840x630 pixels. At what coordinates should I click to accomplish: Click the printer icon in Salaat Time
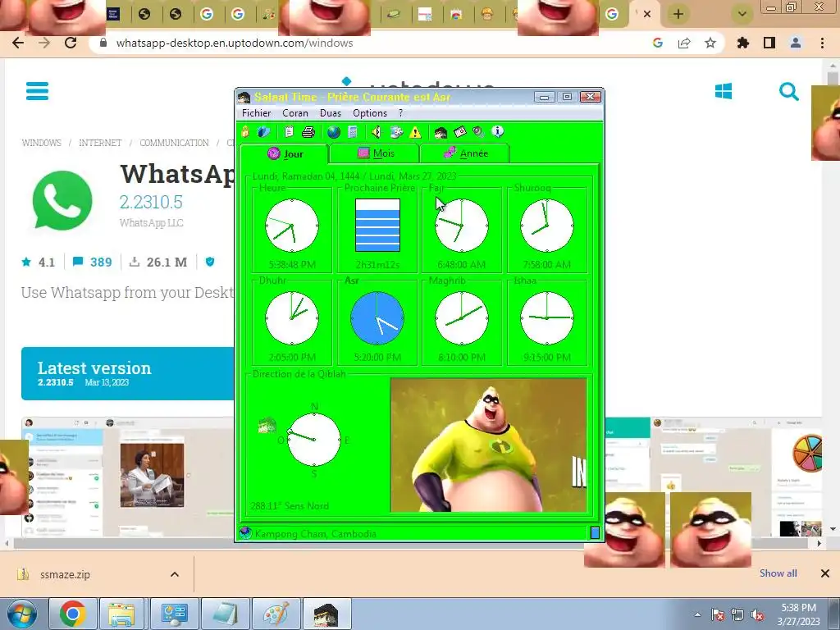tap(308, 132)
